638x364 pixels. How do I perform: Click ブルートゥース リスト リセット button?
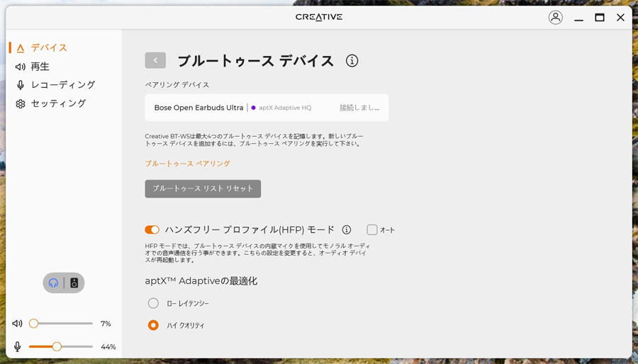(203, 189)
